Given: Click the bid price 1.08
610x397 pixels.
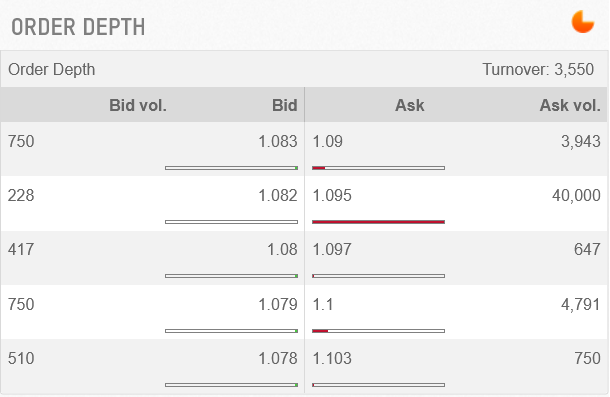Looking at the screenshot, I should [282, 249].
